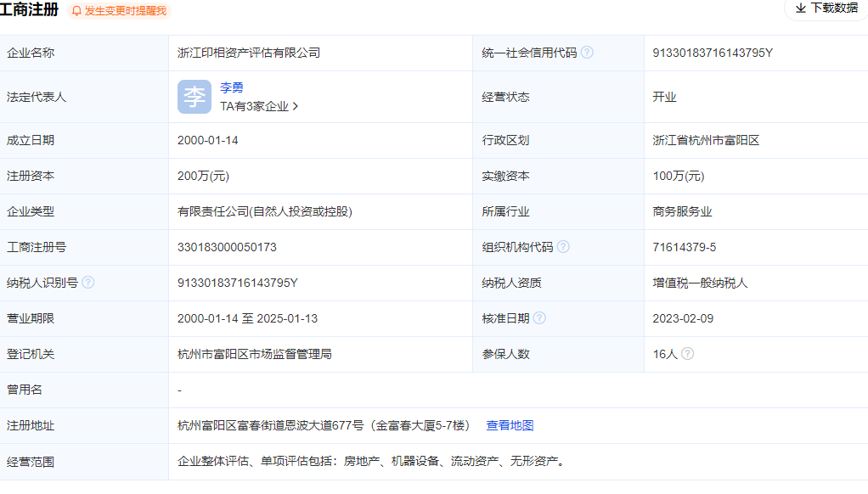This screenshot has width=868, height=494.
Task: Select 增值税一般纳税人 value
Action: coord(700,283)
